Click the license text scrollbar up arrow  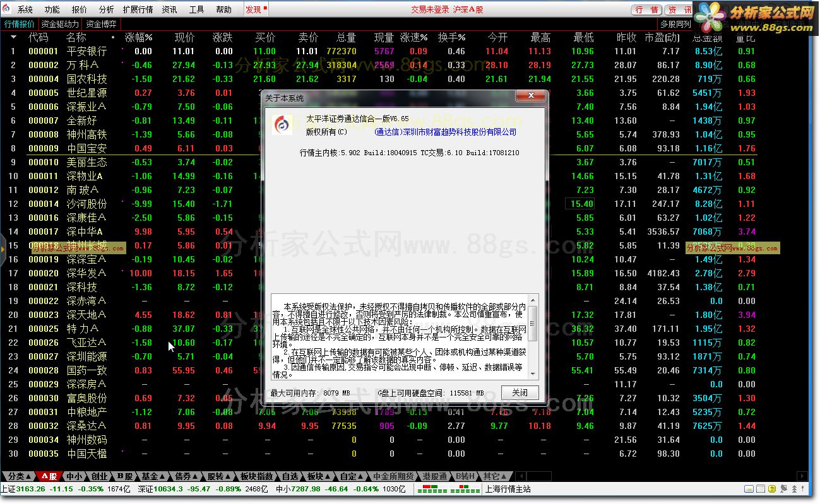click(x=533, y=300)
